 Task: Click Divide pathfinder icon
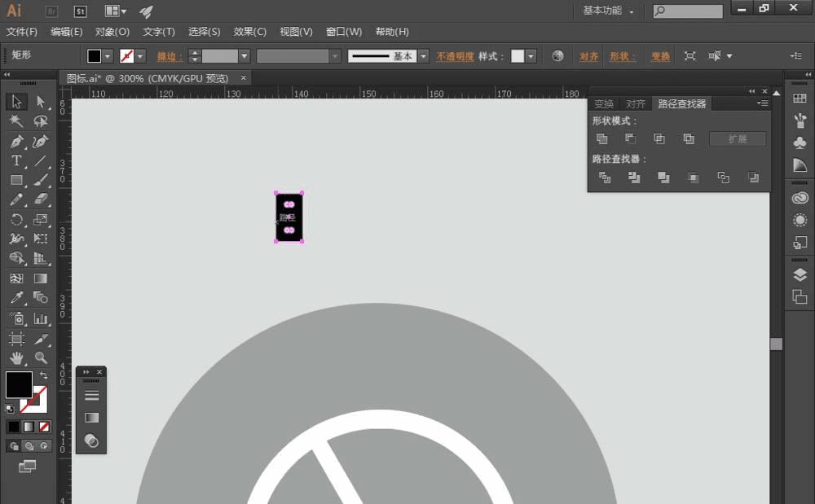(605, 177)
